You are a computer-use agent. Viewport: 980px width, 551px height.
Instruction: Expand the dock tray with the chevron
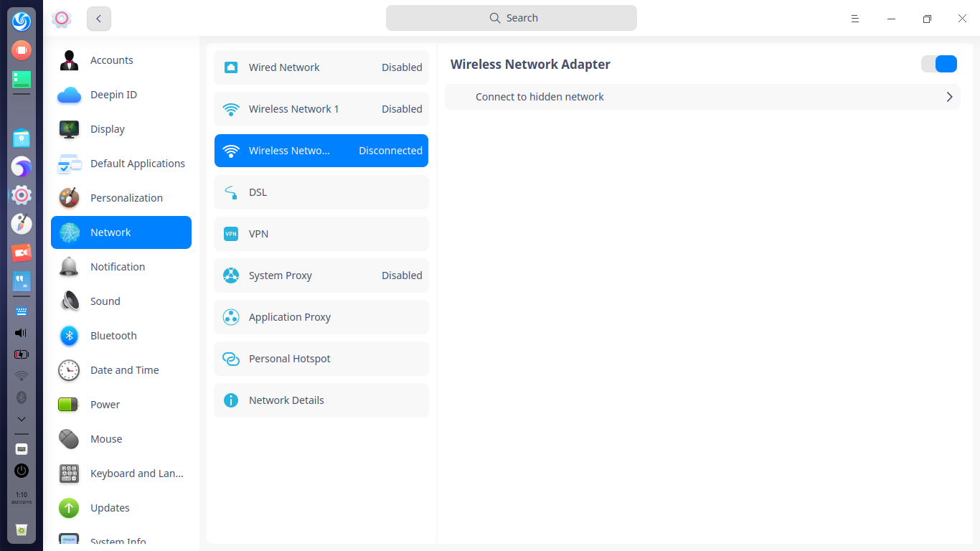(x=22, y=419)
